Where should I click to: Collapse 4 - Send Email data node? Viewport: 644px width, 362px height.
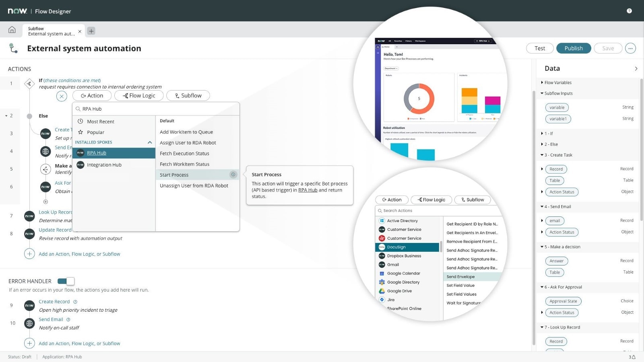542,207
